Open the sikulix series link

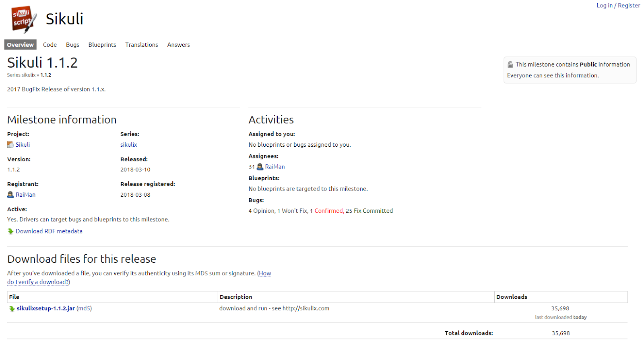coord(129,145)
